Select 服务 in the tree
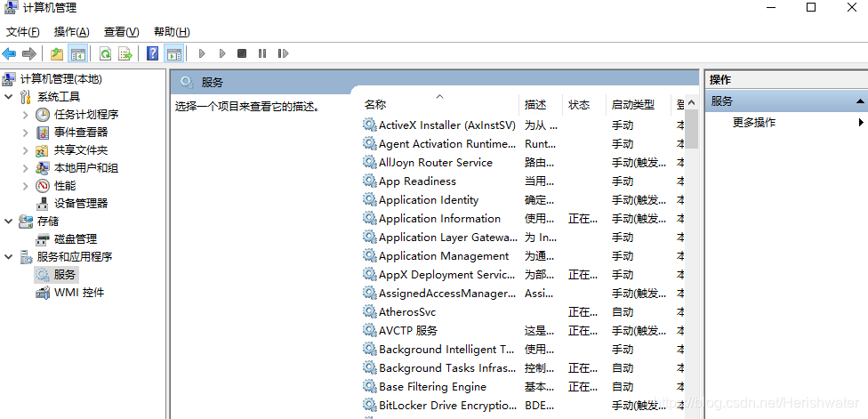This screenshot has height=419, width=868. [65, 275]
